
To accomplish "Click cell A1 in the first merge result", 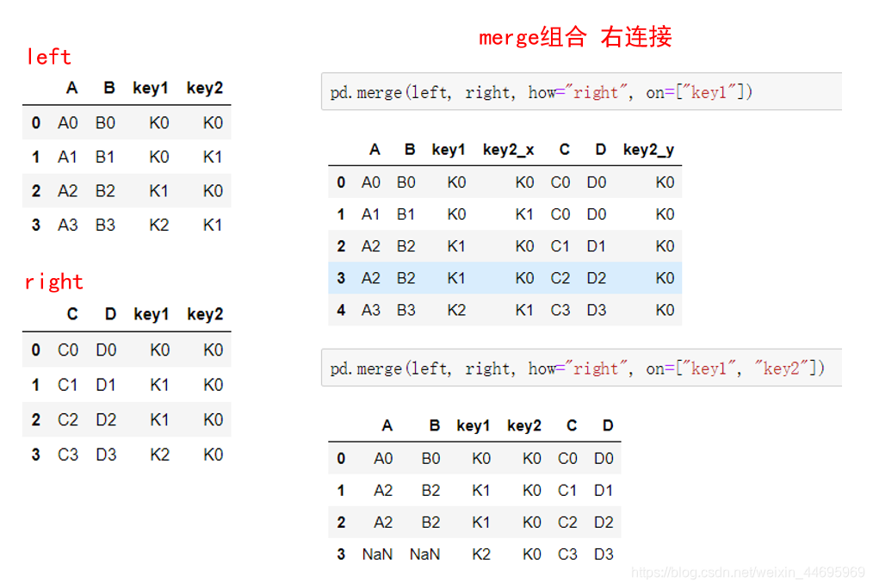I will click(x=371, y=214).
